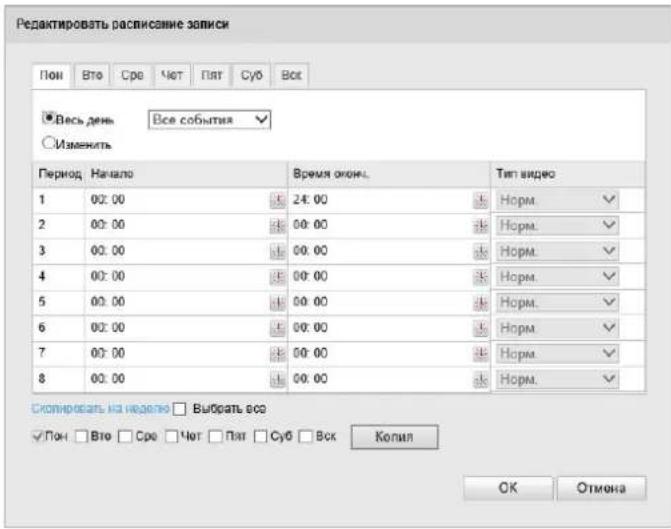Viewport: 671px width, 529px height.
Task: Open time picker for period 6 end time
Action: pos(481,328)
